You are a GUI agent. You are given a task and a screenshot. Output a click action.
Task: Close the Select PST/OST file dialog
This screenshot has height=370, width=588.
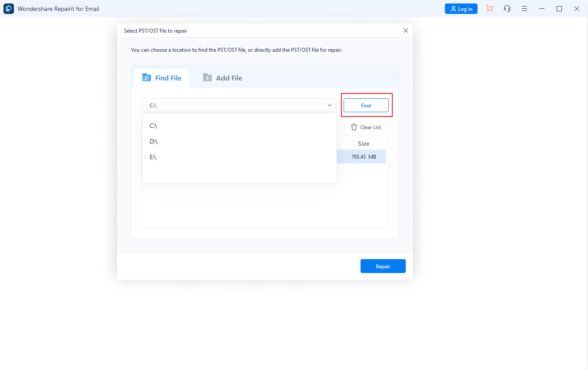[x=406, y=30]
